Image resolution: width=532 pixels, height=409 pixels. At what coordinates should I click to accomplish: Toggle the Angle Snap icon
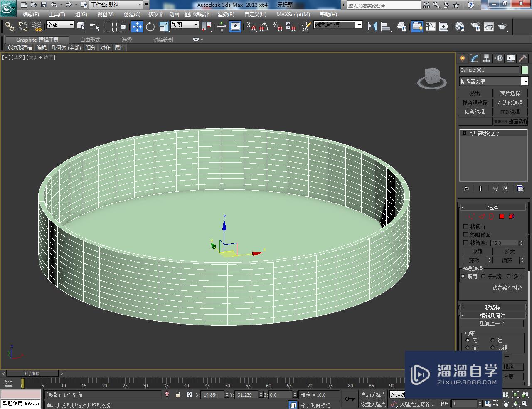click(x=264, y=27)
